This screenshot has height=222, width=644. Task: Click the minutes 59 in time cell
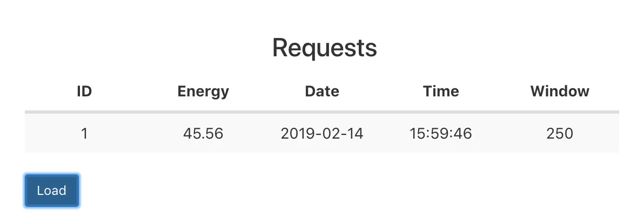[440, 133]
